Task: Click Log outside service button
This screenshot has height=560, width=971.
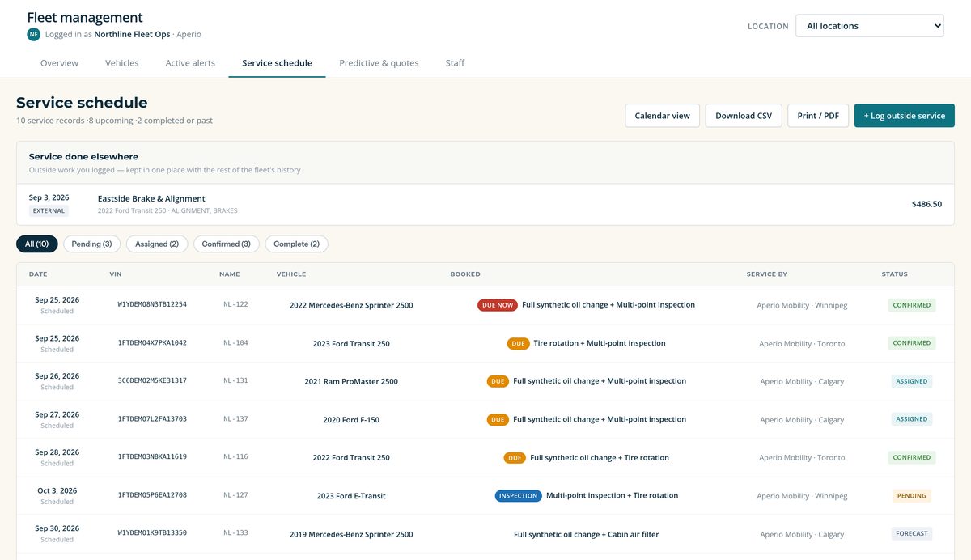Action: [905, 116]
